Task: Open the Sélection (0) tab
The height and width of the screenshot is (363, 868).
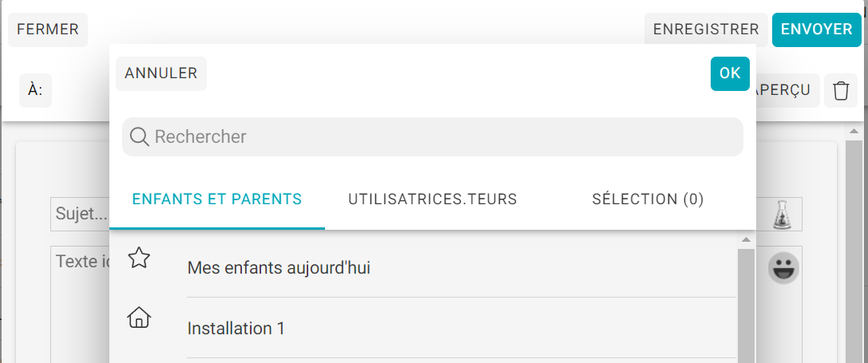Action: 648,199
